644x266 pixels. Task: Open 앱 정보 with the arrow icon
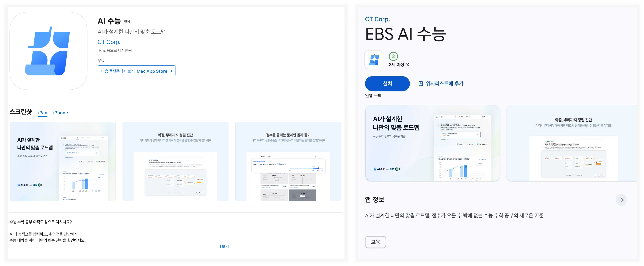[621, 200]
